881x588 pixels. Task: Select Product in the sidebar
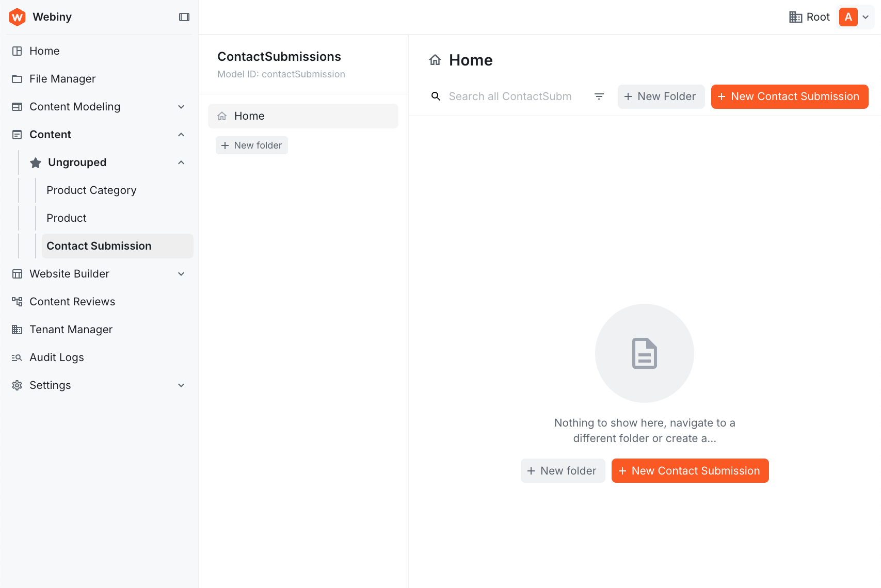point(66,218)
